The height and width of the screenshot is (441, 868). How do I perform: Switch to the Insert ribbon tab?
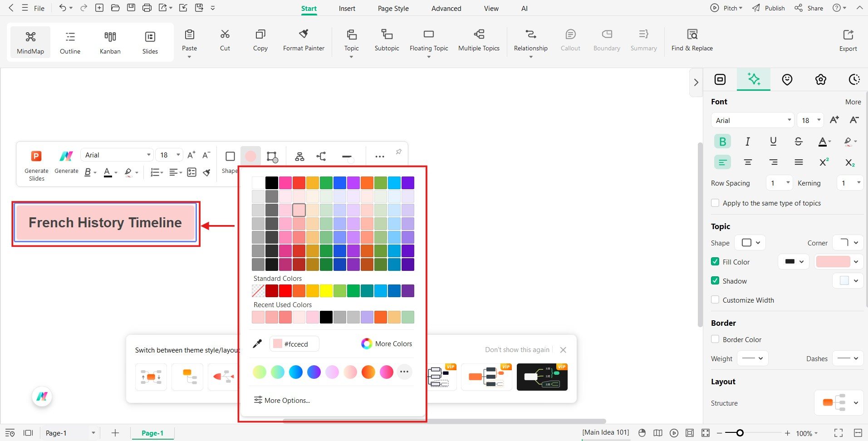(x=347, y=8)
